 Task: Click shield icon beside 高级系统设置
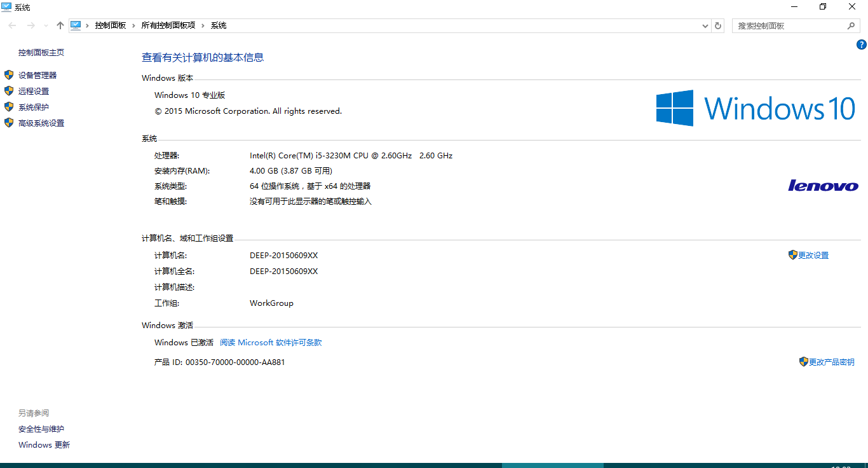[x=9, y=123]
